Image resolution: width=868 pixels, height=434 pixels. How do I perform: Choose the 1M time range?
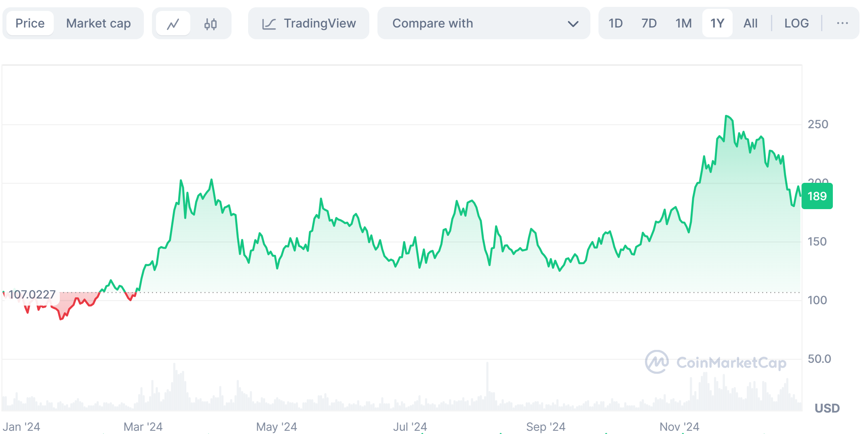[683, 23]
